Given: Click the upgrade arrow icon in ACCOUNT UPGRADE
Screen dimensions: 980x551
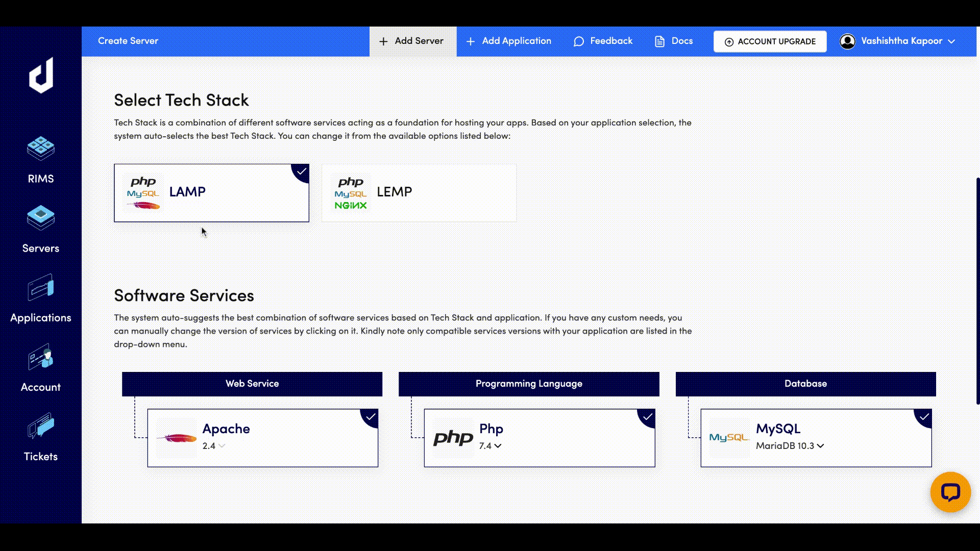Looking at the screenshot, I should 729,42.
